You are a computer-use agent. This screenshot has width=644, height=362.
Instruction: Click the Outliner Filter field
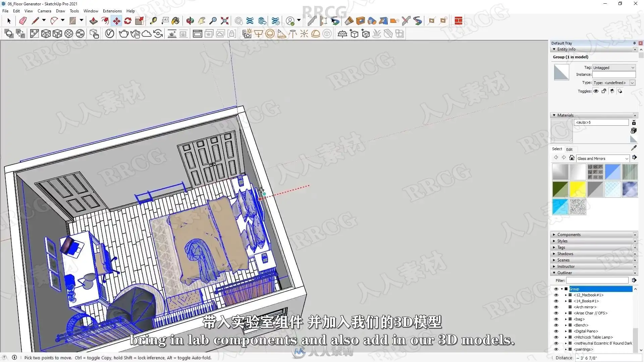click(597, 280)
